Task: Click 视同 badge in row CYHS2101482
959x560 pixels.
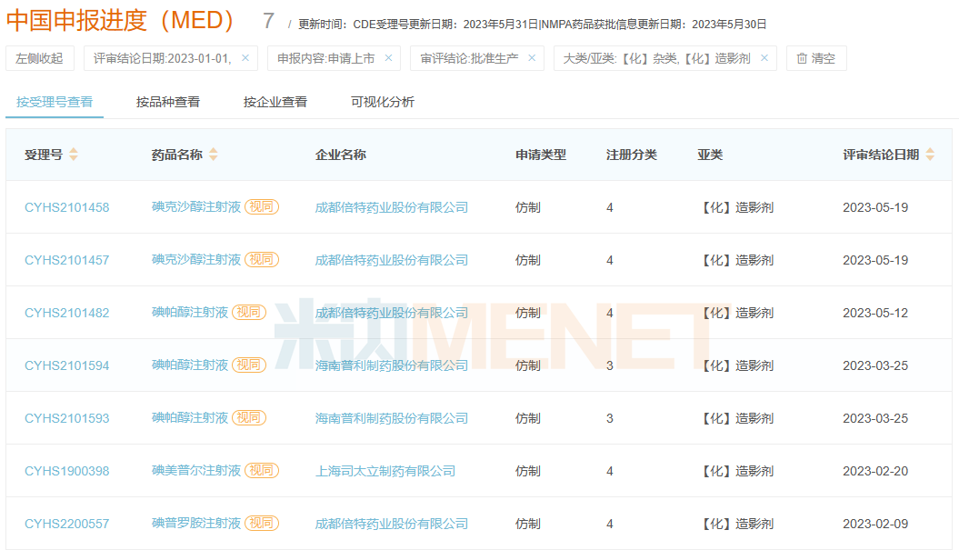Action: pyautogui.click(x=249, y=313)
